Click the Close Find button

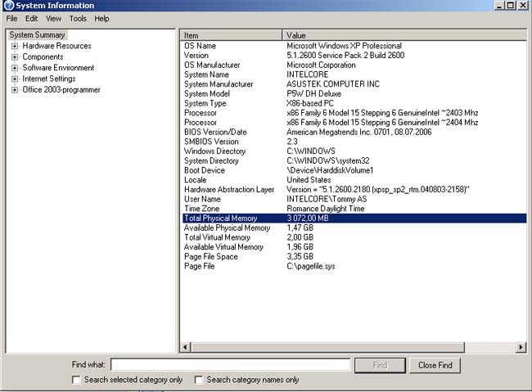[x=435, y=365]
